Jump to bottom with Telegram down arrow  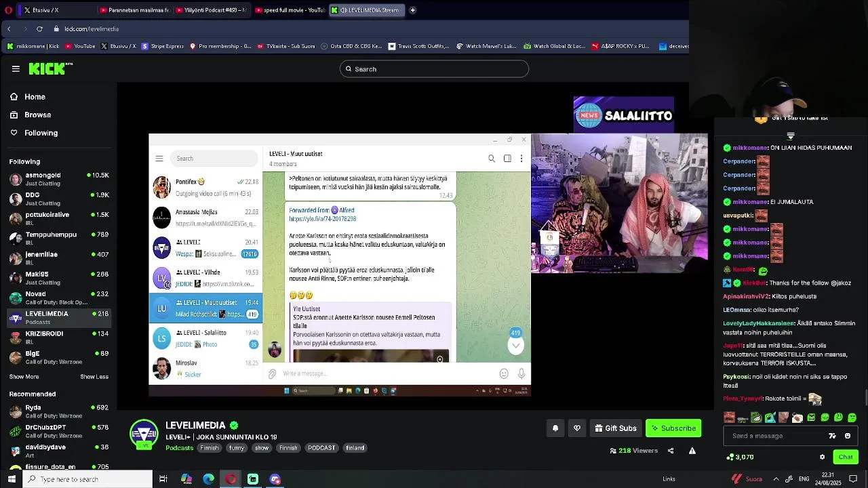pos(515,346)
